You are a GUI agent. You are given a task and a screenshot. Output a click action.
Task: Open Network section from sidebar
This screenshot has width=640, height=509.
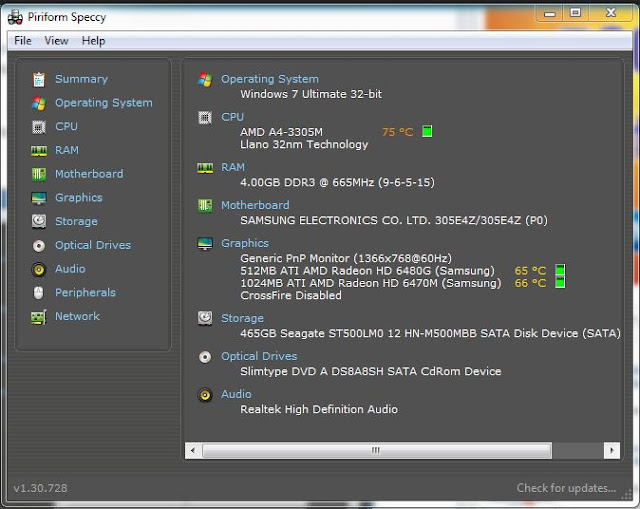click(78, 316)
